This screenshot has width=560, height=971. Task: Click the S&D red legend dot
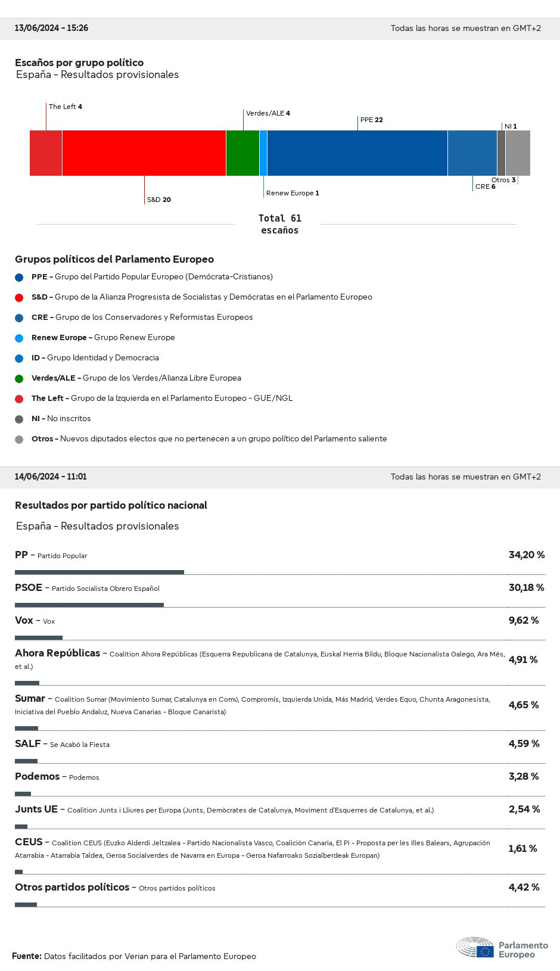click(x=19, y=297)
